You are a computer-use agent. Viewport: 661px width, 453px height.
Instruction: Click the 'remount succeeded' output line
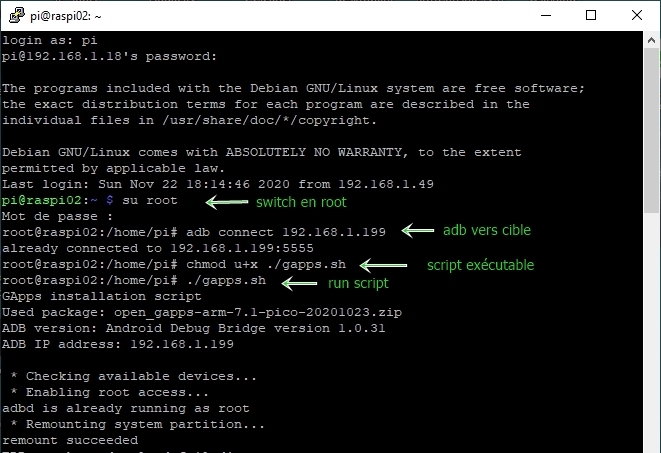70,440
